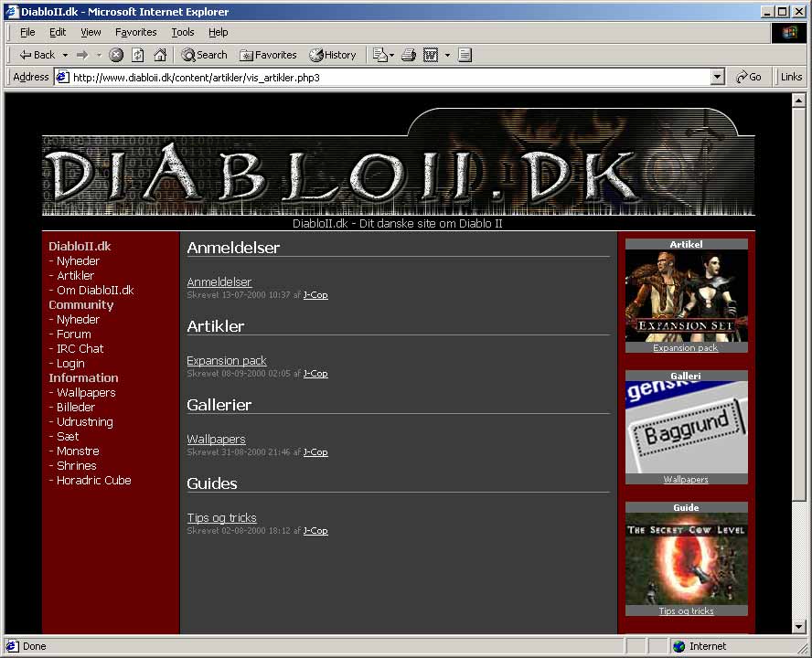Image resolution: width=812 pixels, height=658 pixels.
Task: Stop page loading with Stop icon
Action: coord(116,55)
